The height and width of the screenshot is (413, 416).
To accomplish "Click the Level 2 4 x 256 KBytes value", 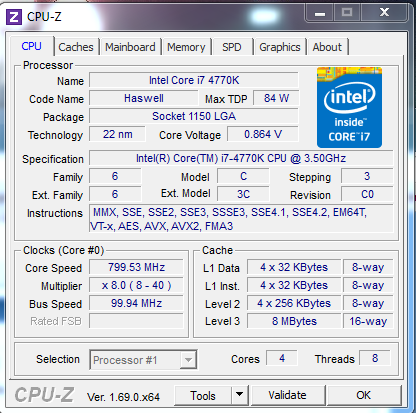I will [294, 303].
